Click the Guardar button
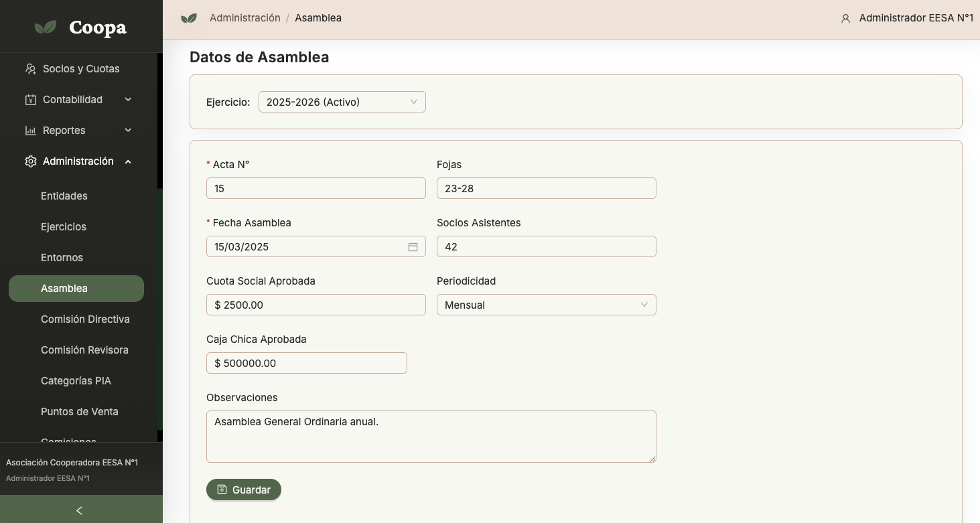This screenshot has height=523, width=980. pyautogui.click(x=244, y=490)
